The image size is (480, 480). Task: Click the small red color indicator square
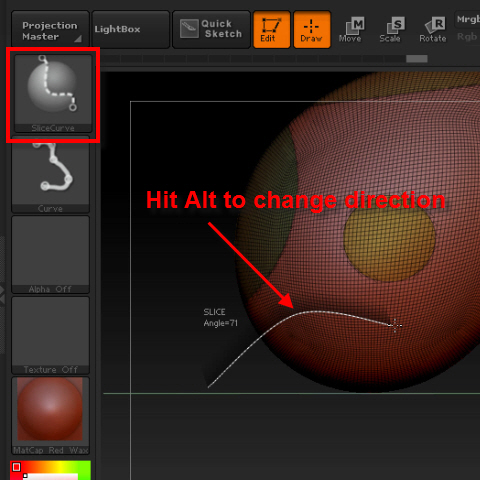click(x=16, y=467)
